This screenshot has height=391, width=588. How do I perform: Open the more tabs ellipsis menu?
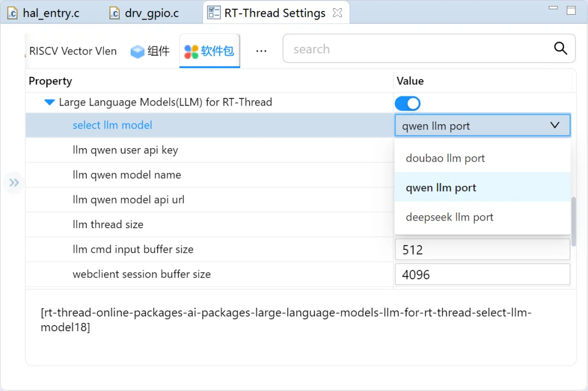pos(261,51)
